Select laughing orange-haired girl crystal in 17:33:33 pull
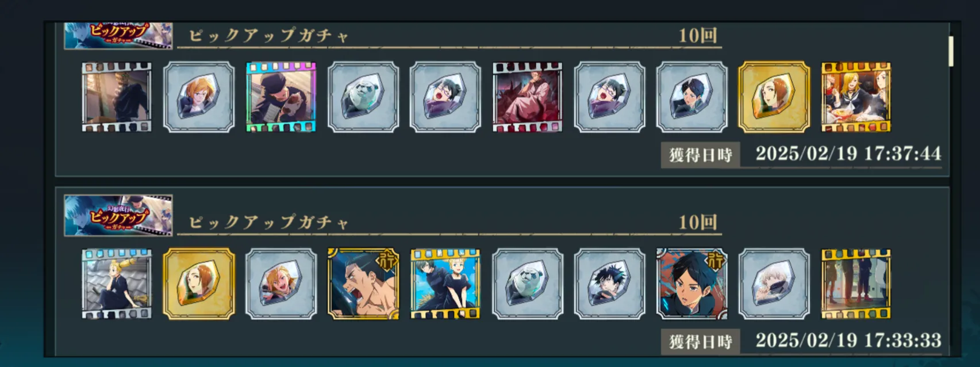The height and width of the screenshot is (367, 980). pos(281,284)
